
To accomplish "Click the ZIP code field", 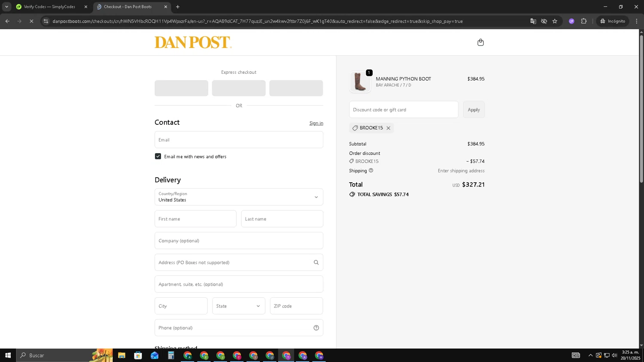I will pyautogui.click(x=296, y=306).
